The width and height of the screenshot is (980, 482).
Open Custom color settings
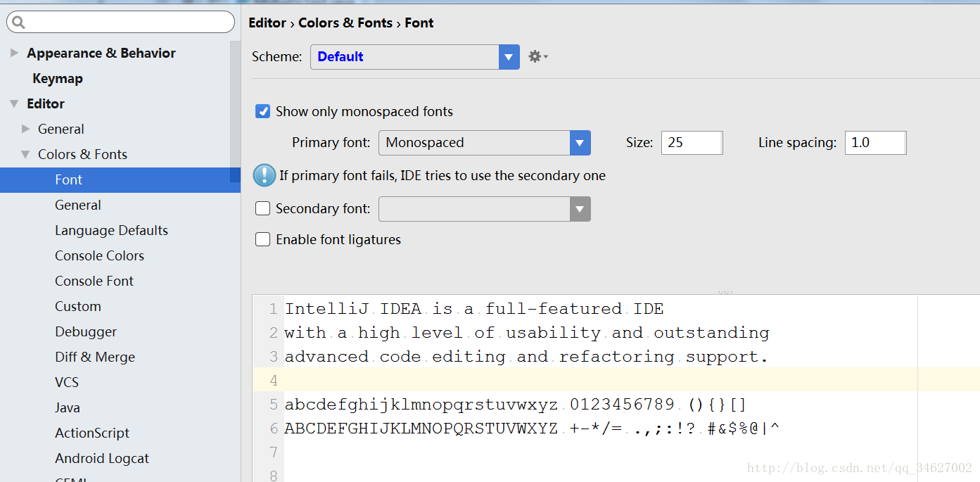pos(78,306)
